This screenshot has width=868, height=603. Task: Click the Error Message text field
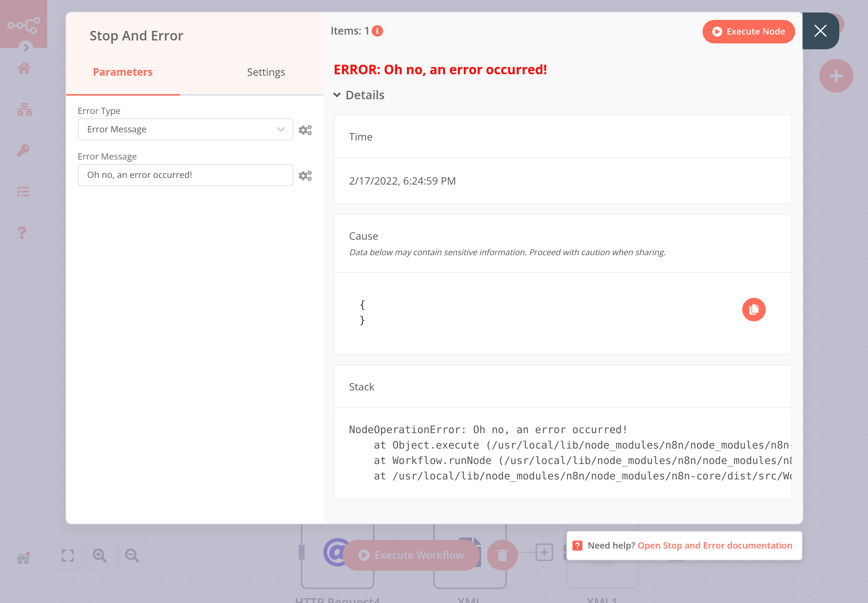pos(185,175)
